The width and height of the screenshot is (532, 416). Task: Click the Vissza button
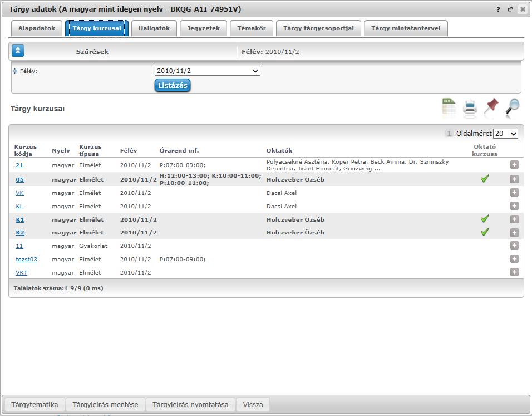coord(253,404)
